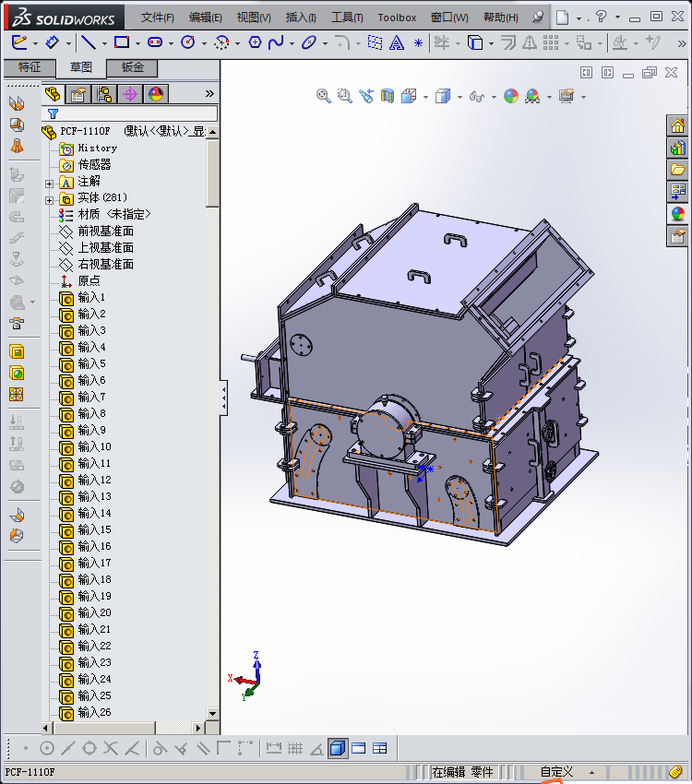Open the Rectangle tool dropdown arrow
Image resolution: width=692 pixels, height=784 pixels.
137,43
